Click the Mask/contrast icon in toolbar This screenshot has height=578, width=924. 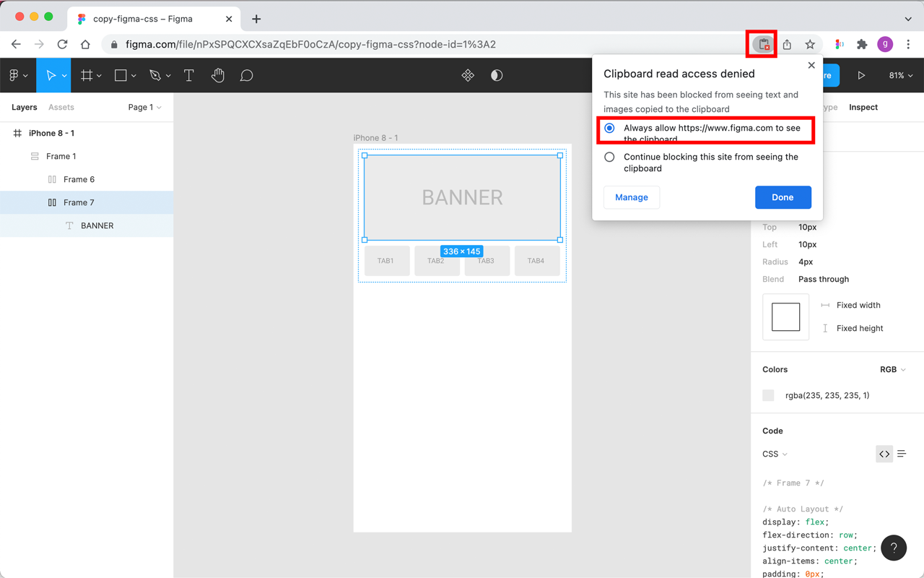click(x=497, y=75)
